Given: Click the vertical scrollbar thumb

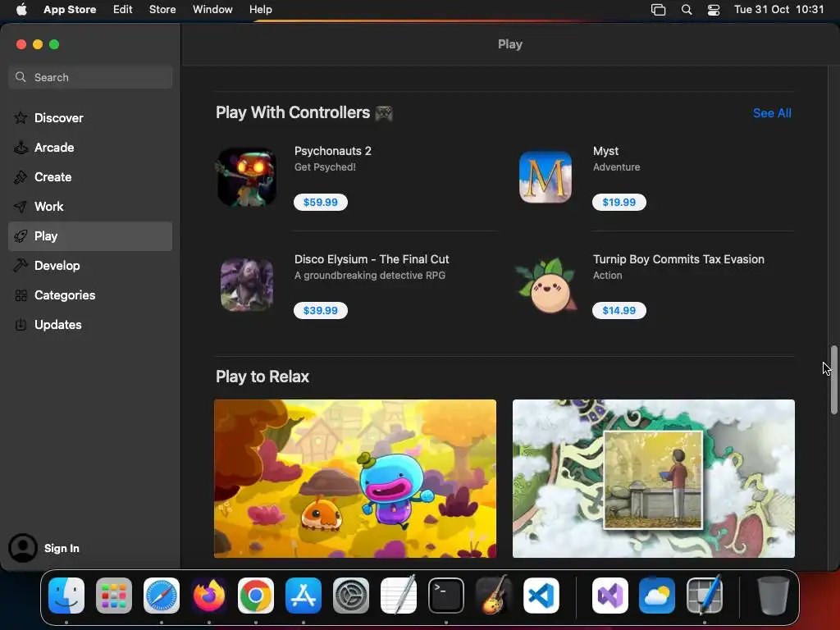Looking at the screenshot, I should pyautogui.click(x=833, y=380).
